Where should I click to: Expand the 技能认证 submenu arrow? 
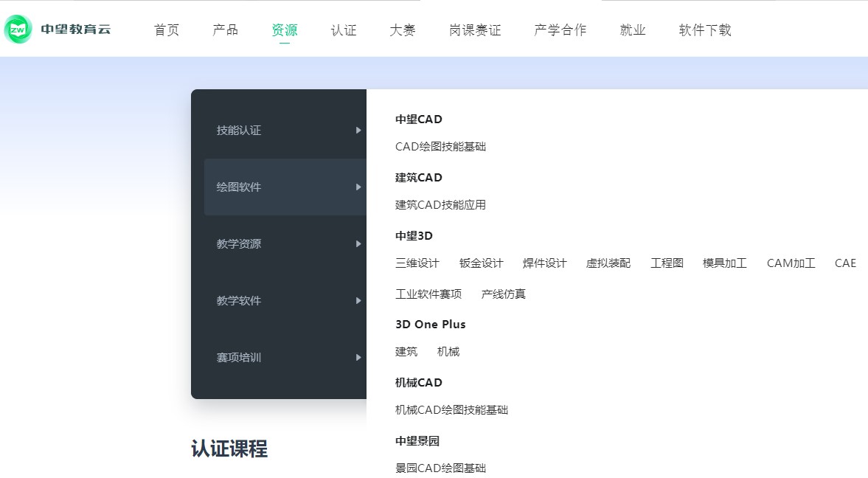pos(358,131)
